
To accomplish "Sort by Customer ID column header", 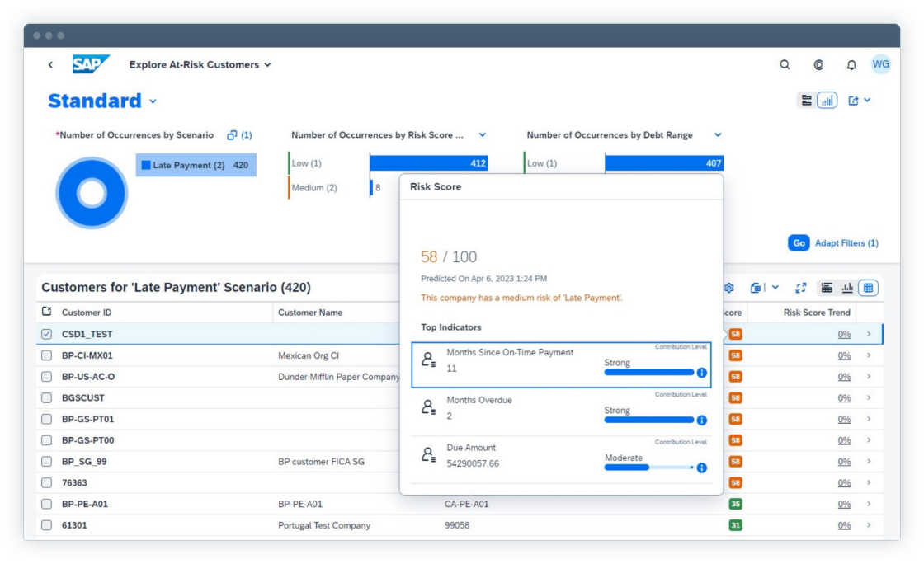I will [87, 313].
